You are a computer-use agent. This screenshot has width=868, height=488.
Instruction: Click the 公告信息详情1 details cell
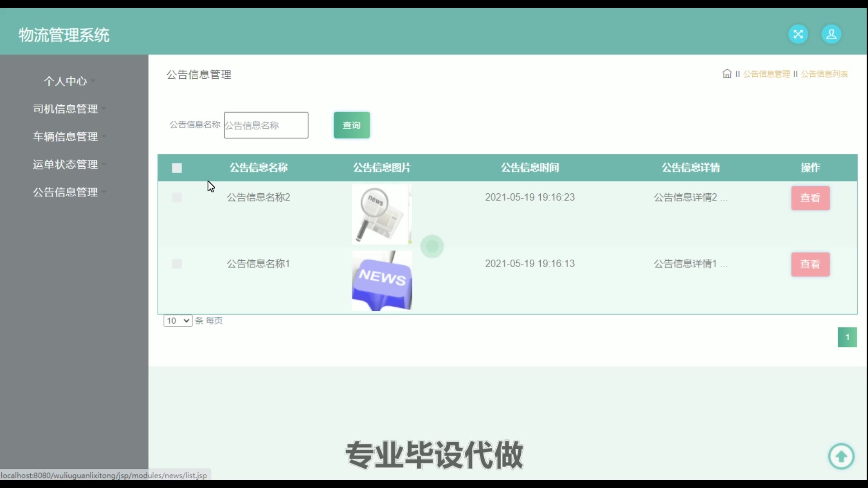(x=690, y=264)
